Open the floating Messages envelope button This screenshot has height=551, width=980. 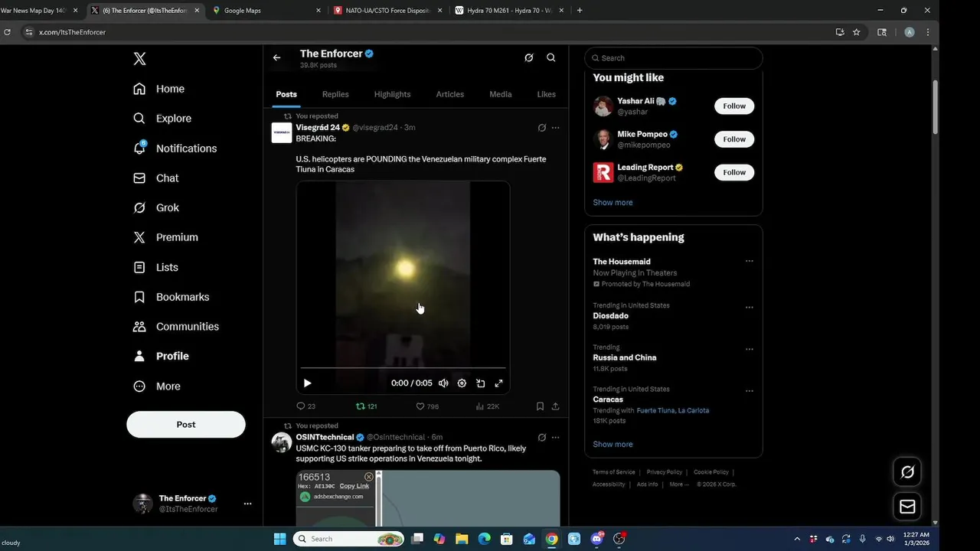(x=907, y=507)
